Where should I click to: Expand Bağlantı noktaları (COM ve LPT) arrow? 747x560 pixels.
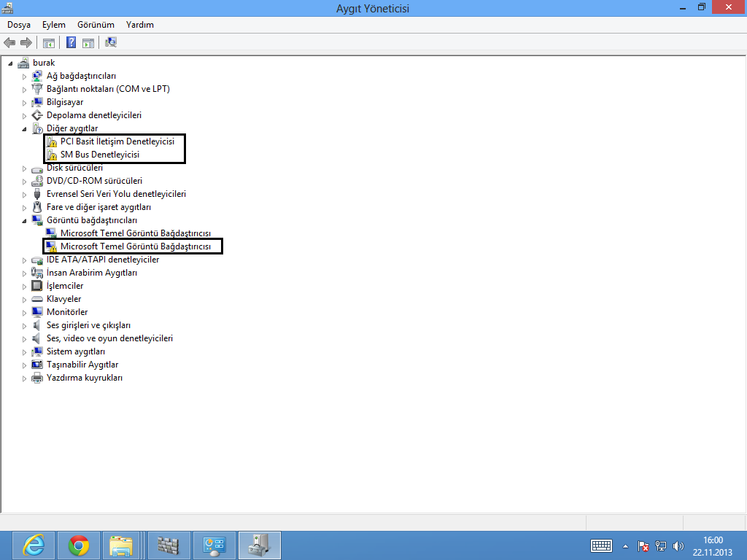[24, 90]
